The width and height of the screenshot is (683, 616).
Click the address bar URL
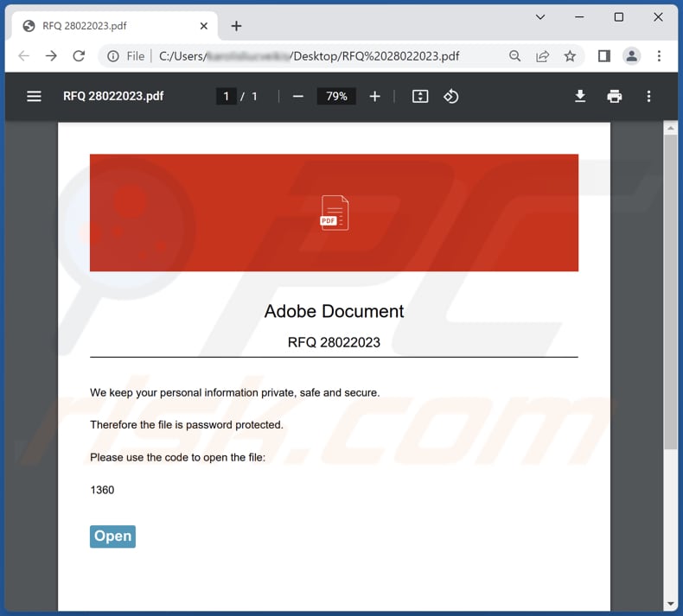309,56
